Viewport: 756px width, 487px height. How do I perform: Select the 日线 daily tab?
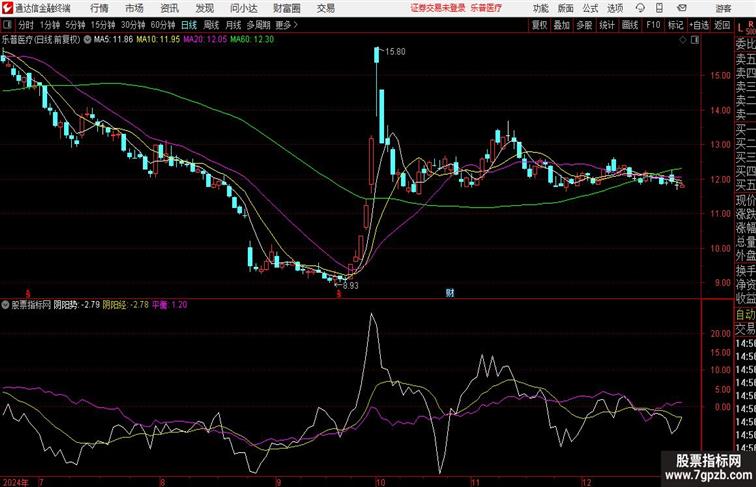click(189, 25)
